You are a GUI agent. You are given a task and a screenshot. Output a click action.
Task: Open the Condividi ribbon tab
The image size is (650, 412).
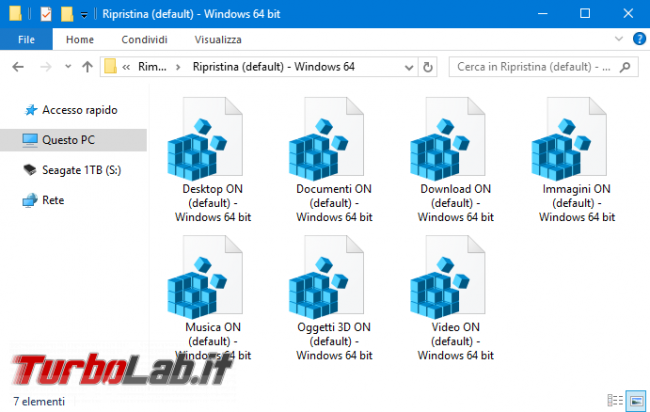click(x=144, y=39)
